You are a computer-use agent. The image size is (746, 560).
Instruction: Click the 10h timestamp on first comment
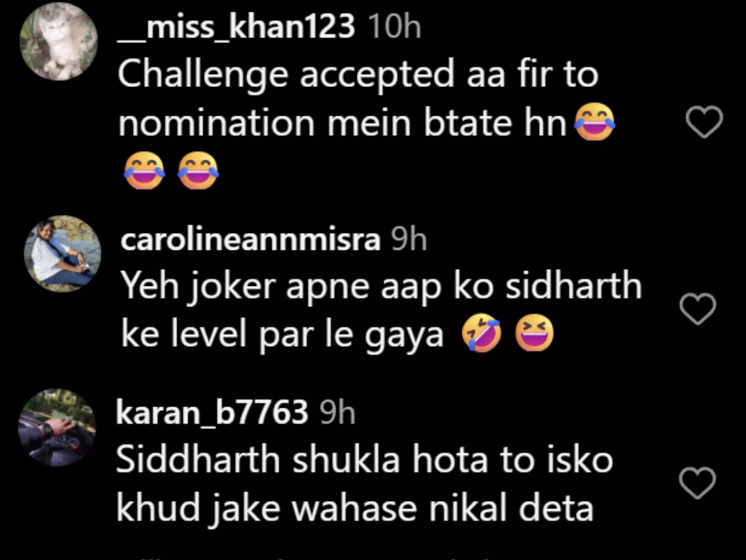tap(394, 27)
